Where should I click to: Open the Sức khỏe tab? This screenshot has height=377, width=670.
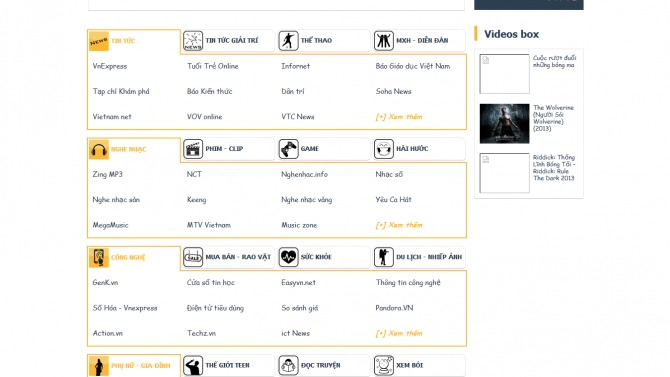[324, 257]
